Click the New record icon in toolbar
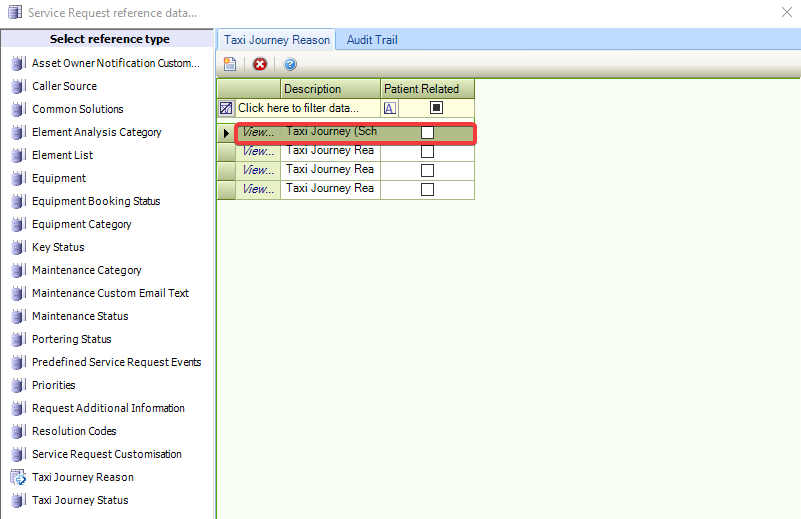The image size is (801, 519). coord(230,64)
